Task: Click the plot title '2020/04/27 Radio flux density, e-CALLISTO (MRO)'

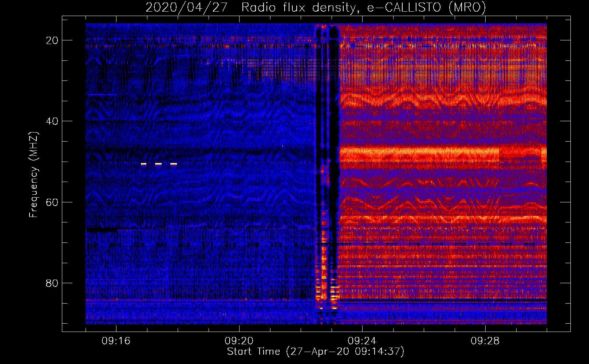Action: tap(316, 8)
